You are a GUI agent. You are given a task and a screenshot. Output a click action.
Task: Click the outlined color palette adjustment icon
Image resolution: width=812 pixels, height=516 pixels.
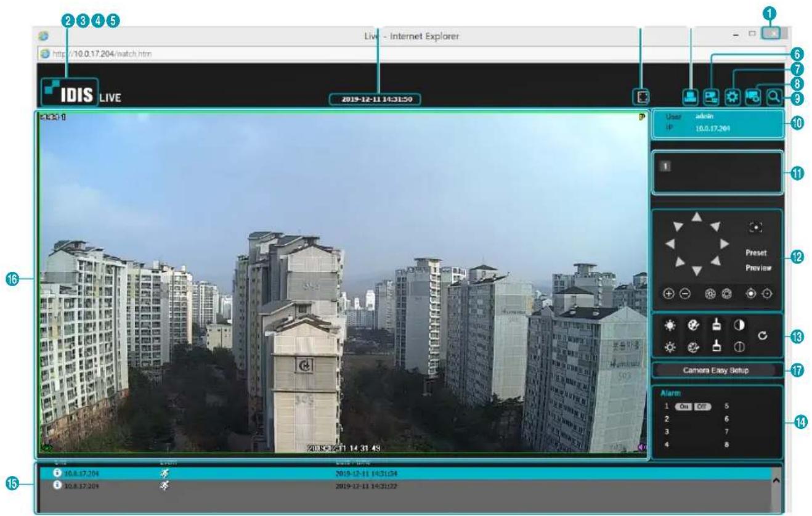click(x=692, y=346)
